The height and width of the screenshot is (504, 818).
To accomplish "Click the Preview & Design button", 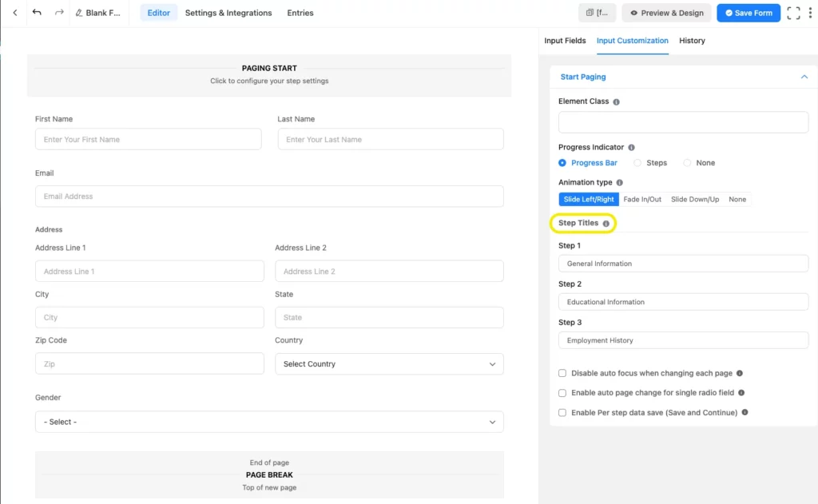I will pos(666,13).
